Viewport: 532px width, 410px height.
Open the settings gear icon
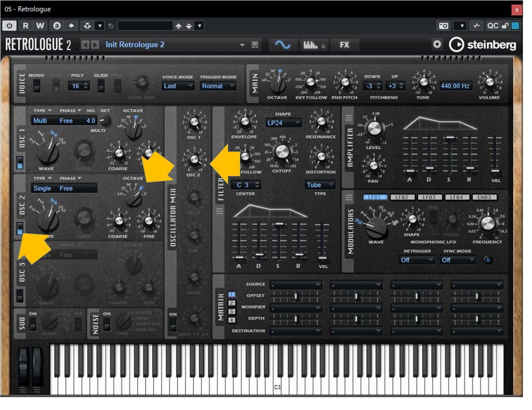tap(437, 44)
